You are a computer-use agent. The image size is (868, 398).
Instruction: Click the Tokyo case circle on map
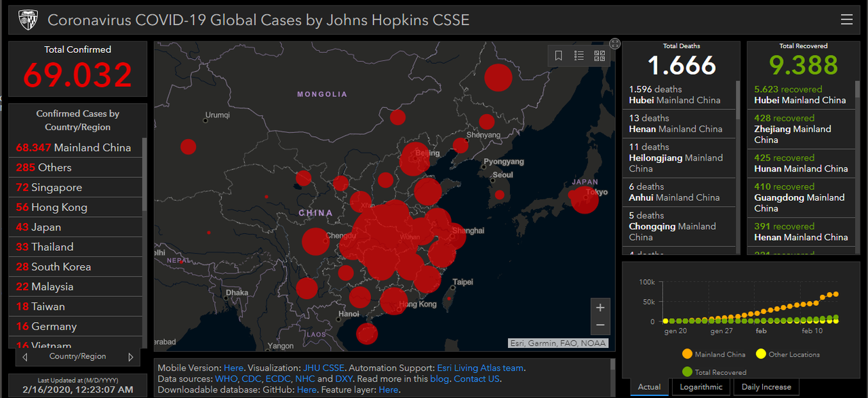click(584, 199)
